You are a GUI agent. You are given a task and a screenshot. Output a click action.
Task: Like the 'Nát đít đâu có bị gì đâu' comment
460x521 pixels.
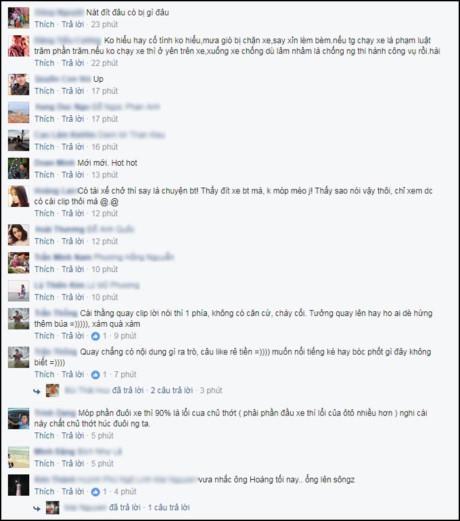click(x=44, y=24)
